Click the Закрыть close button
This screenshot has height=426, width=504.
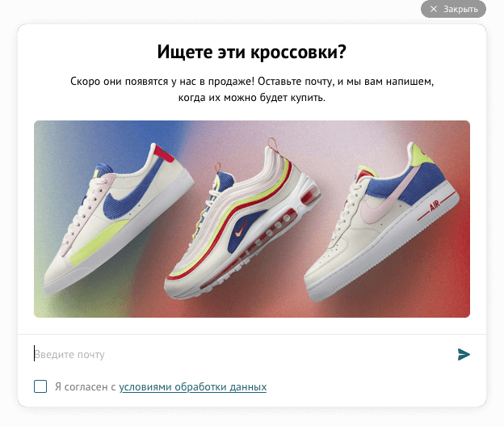(x=453, y=9)
